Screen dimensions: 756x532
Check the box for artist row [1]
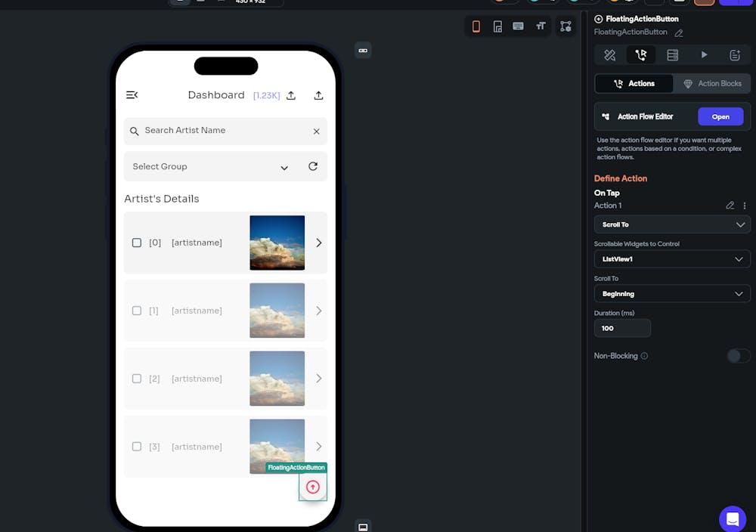point(137,311)
